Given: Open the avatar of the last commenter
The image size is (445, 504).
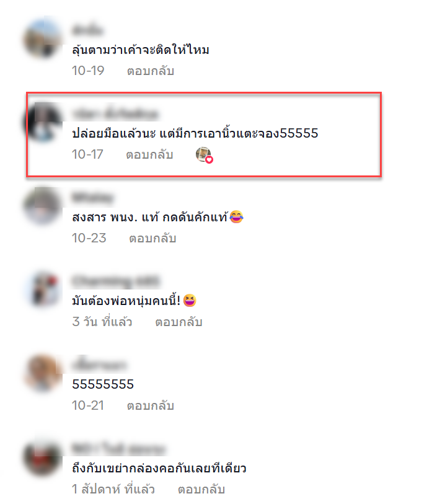Looking at the screenshot, I should [43, 457].
